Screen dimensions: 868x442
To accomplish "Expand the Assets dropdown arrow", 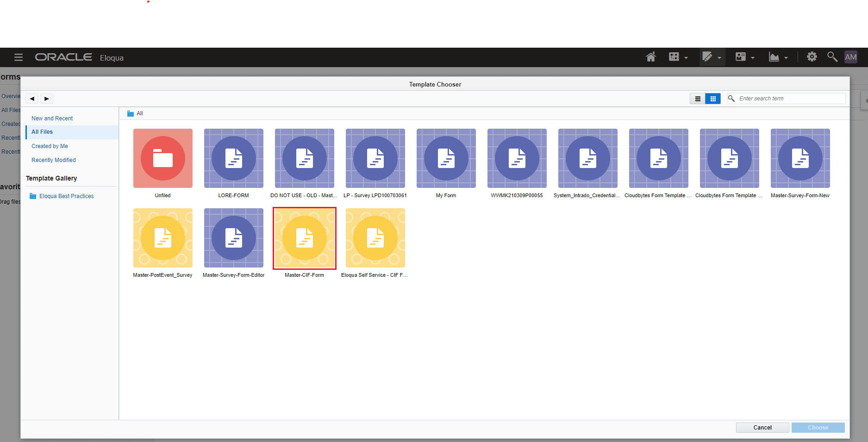I will click(719, 58).
